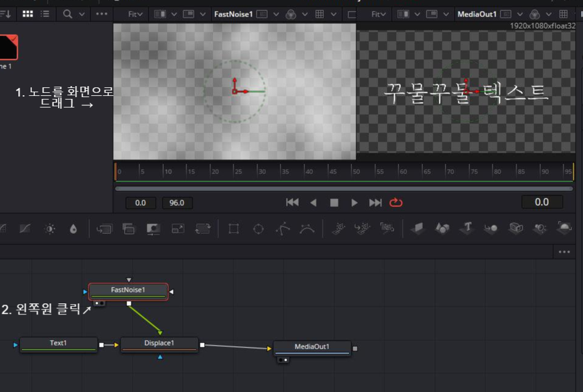Screen dimensions: 583x392
Task: Open split view options chevron, left viewer
Action: [x=174, y=14]
